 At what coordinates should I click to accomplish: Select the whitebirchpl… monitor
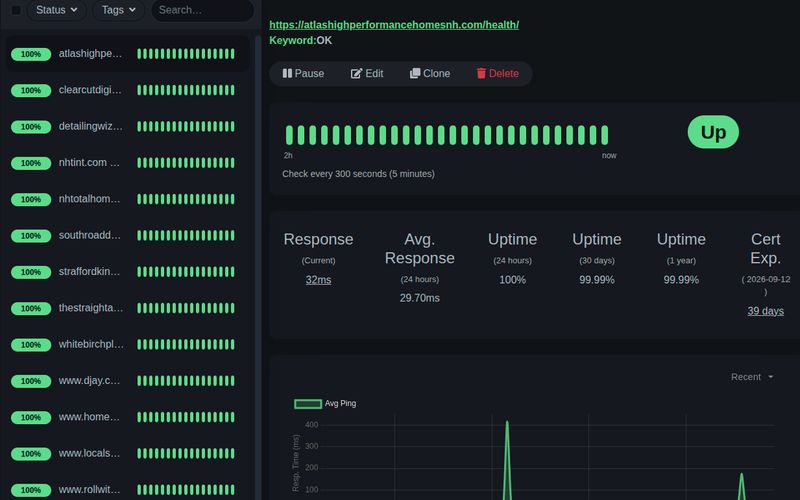[128, 344]
